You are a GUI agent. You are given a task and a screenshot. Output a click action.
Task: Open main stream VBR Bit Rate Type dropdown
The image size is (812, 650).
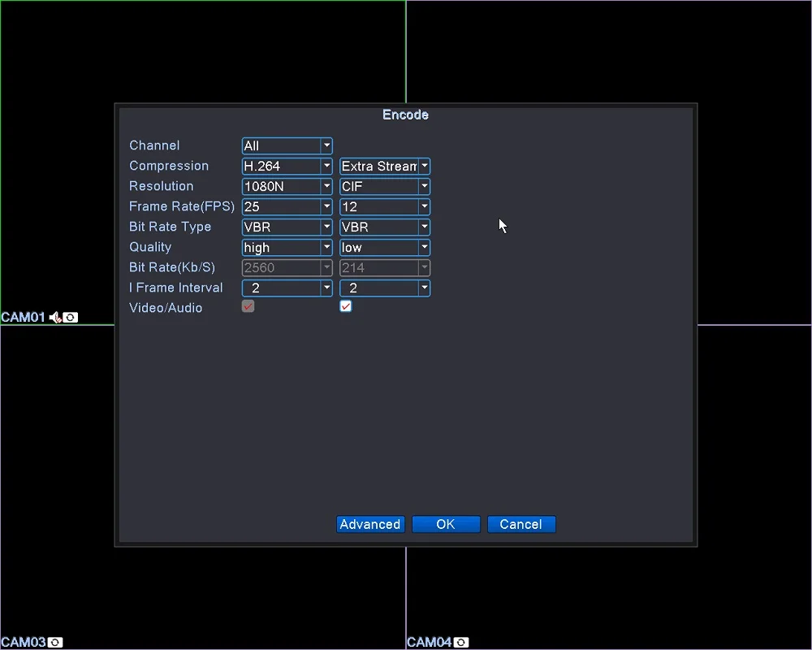click(x=287, y=227)
